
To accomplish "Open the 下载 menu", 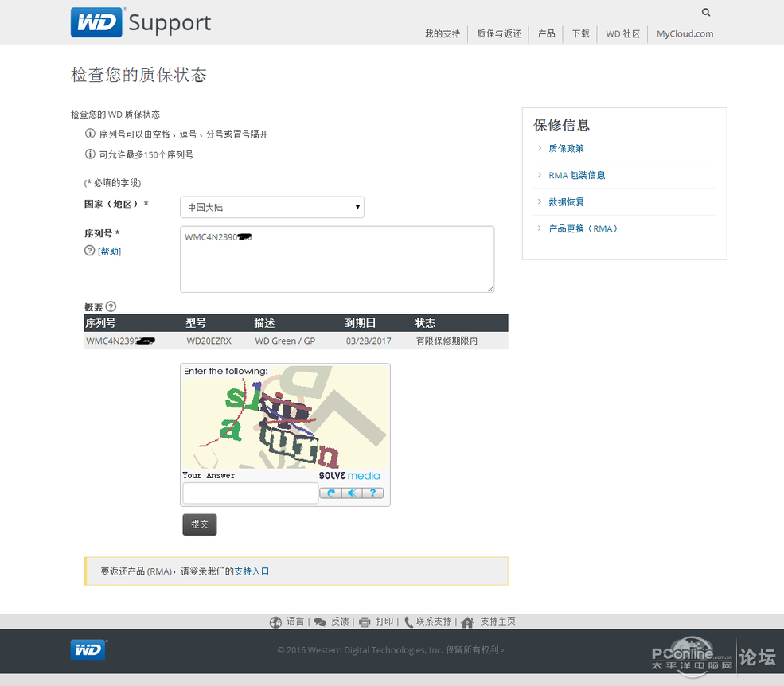I will [580, 33].
